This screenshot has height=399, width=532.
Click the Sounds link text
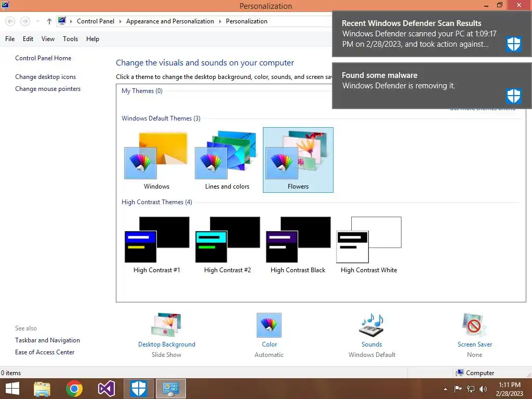click(371, 344)
